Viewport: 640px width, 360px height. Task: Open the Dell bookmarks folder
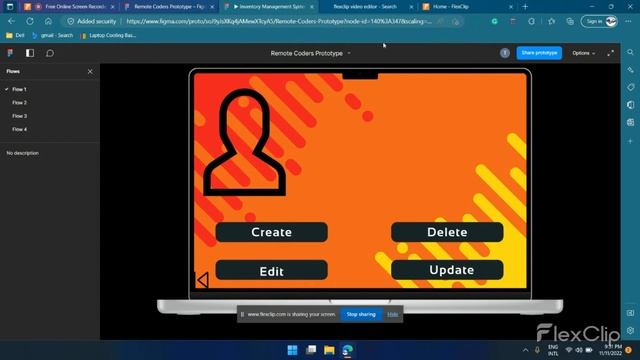point(15,36)
